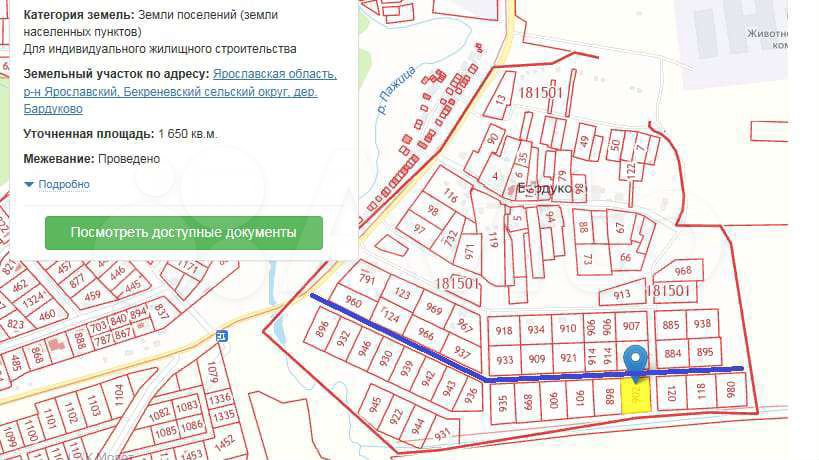
Task: Click the village name label Бардуково
Action: pyautogui.click(x=550, y=187)
